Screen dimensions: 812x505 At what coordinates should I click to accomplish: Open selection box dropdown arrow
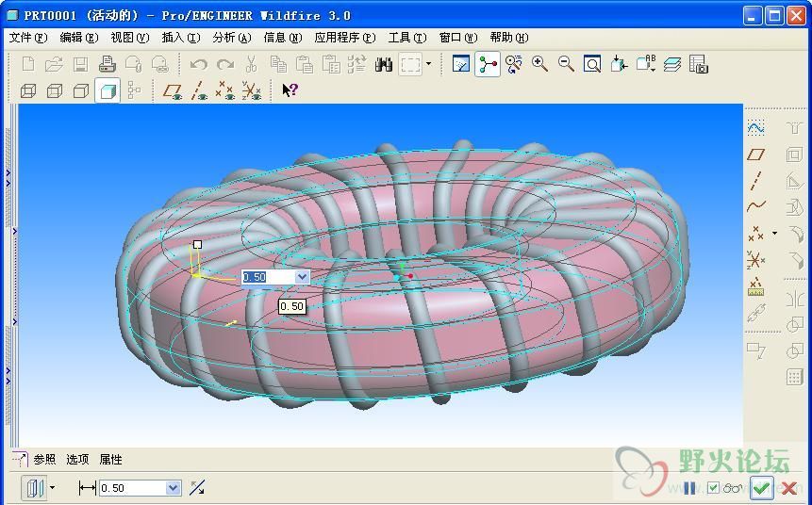point(428,64)
